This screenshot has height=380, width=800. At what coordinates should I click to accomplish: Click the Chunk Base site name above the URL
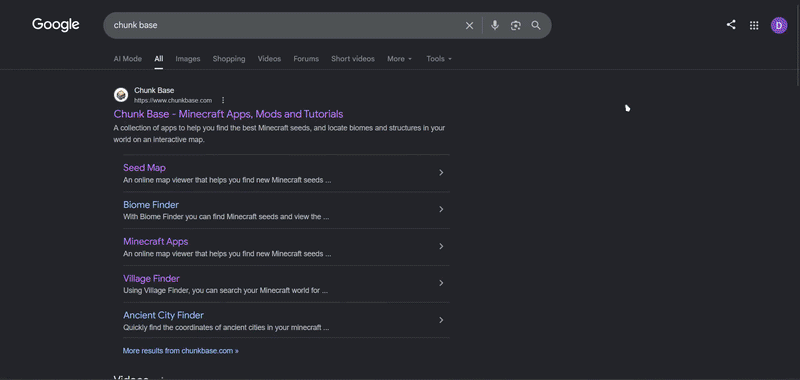[154, 90]
